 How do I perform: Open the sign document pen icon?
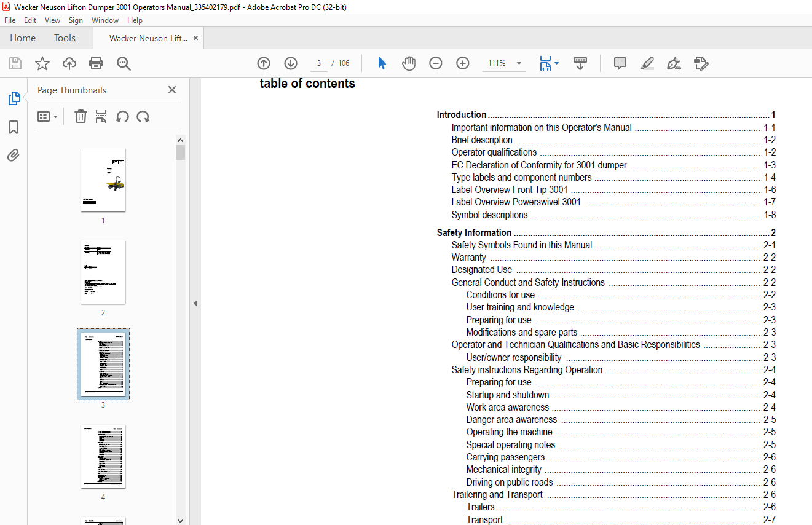[x=674, y=63]
